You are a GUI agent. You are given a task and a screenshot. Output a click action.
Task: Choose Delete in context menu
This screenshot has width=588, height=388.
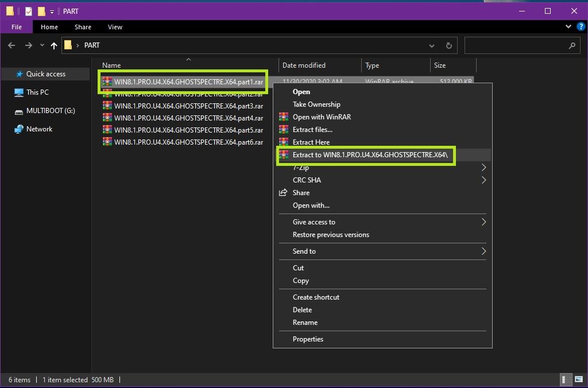point(382,309)
